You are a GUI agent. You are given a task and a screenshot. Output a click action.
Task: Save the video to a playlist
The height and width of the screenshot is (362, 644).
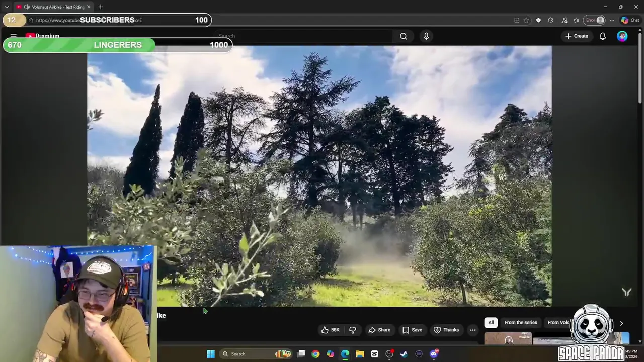412,330
